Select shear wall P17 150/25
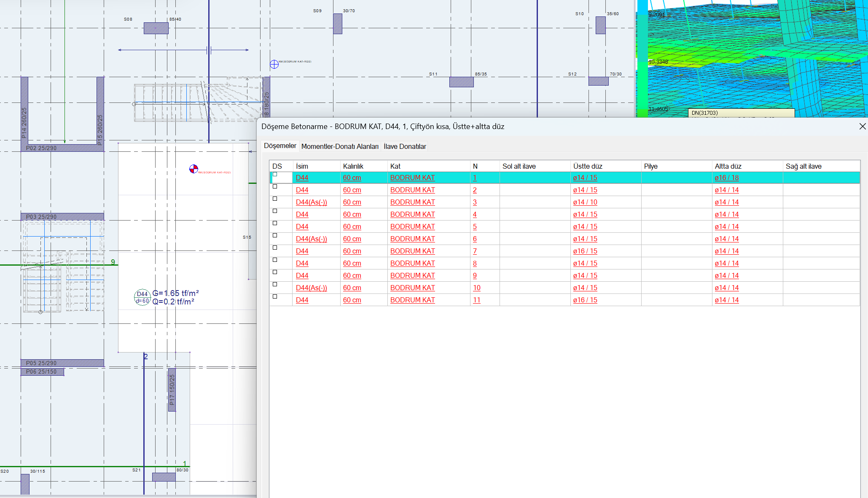868x498 pixels. (172, 390)
